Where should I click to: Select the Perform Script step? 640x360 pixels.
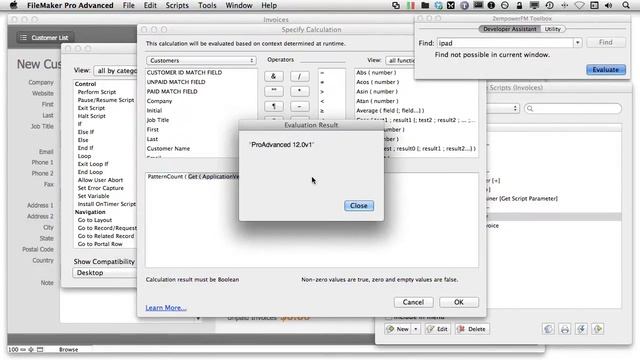[x=97, y=92]
